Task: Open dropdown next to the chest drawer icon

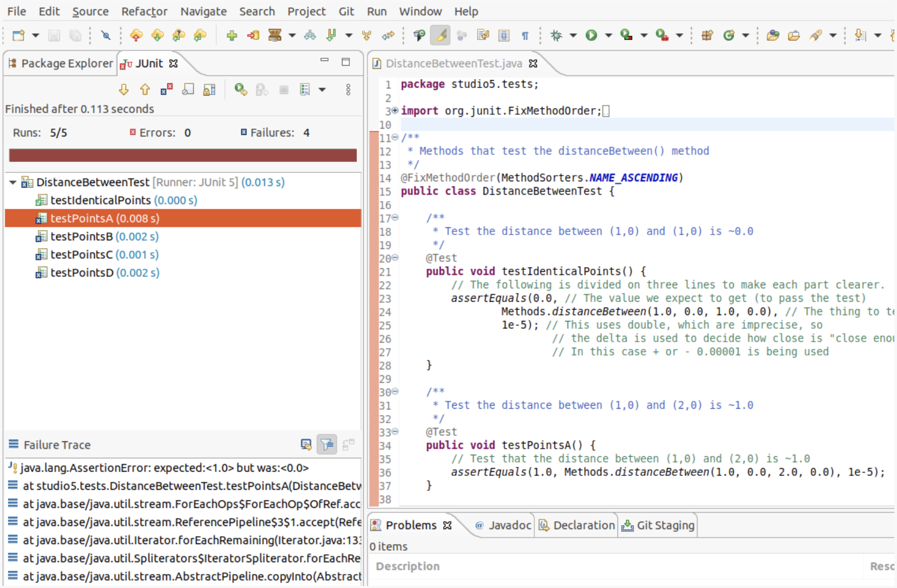Action: 292,35
